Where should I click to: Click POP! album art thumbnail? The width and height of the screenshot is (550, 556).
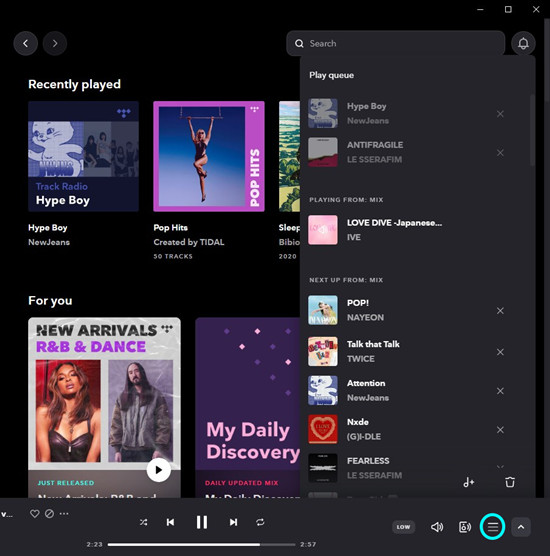coord(323,310)
